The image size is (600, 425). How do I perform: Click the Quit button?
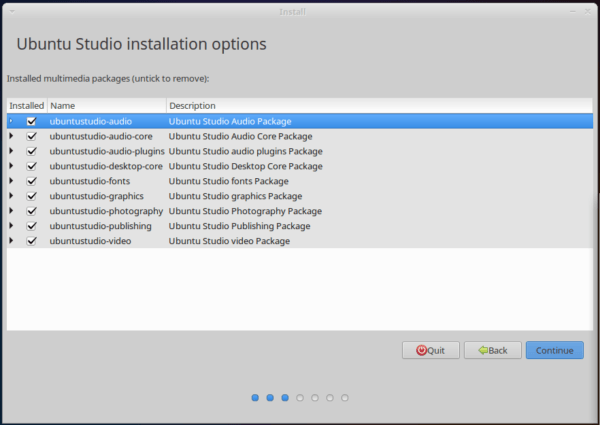pos(431,350)
